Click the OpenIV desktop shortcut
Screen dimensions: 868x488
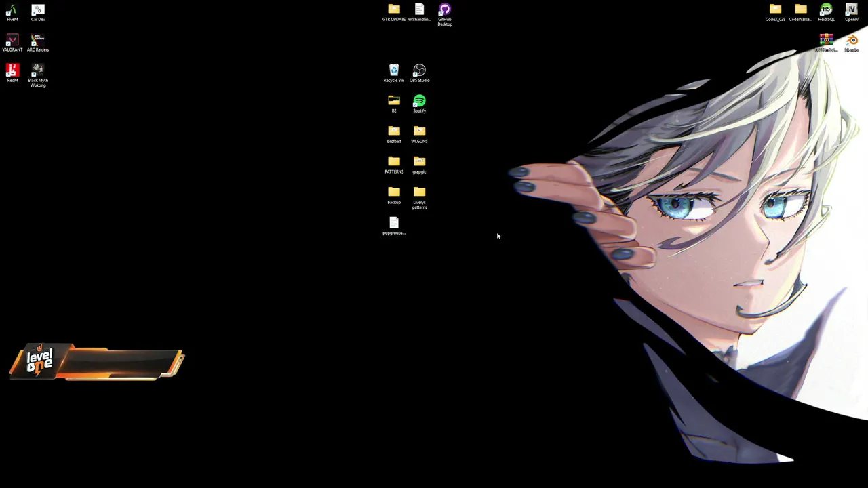click(x=852, y=13)
